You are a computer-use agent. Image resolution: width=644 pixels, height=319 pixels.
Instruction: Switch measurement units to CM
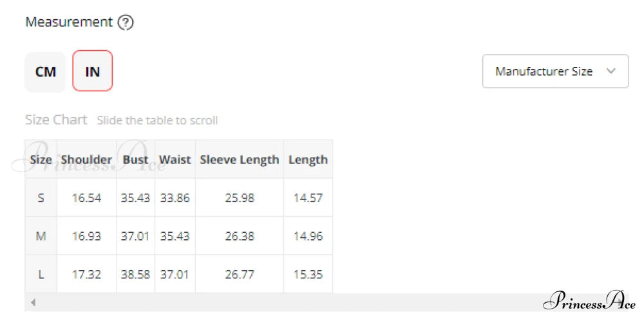pyautogui.click(x=45, y=71)
